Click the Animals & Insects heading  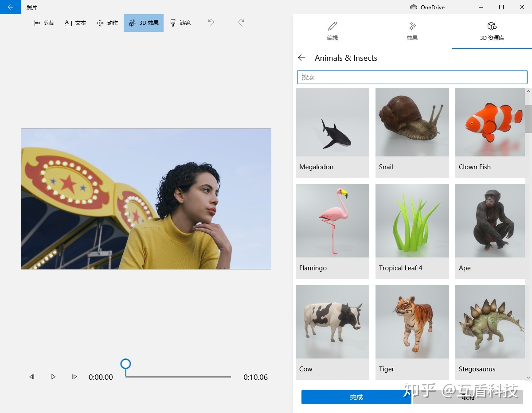tap(346, 58)
